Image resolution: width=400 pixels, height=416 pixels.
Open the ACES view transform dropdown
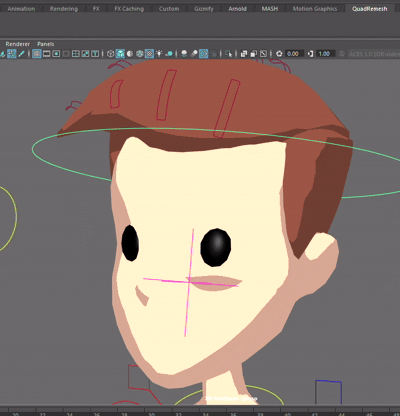[x=374, y=54]
